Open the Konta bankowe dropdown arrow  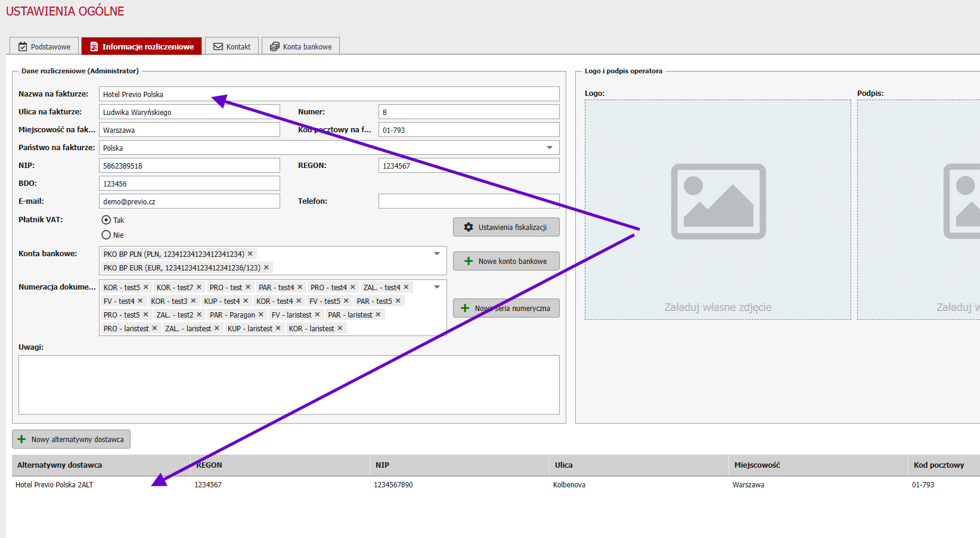[x=437, y=254]
